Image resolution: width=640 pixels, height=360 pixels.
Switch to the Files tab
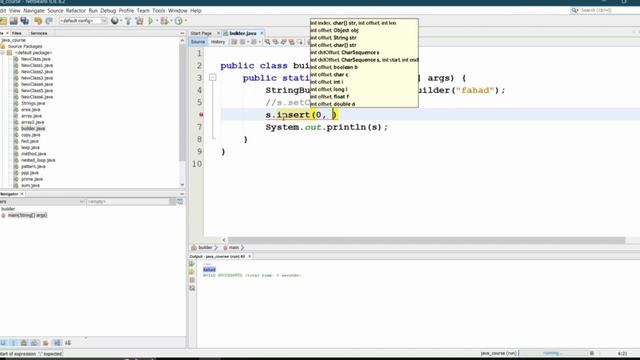(x=17, y=33)
